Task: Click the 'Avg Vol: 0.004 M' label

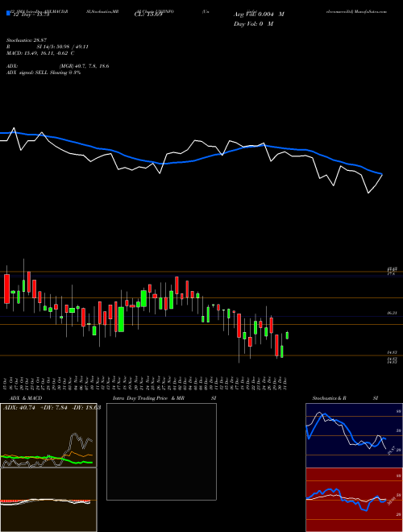Action: pyautogui.click(x=259, y=15)
